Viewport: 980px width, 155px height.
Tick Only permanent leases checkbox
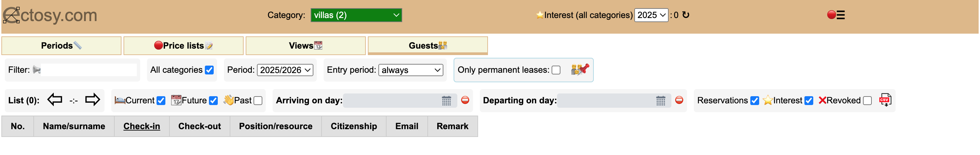[x=556, y=70]
